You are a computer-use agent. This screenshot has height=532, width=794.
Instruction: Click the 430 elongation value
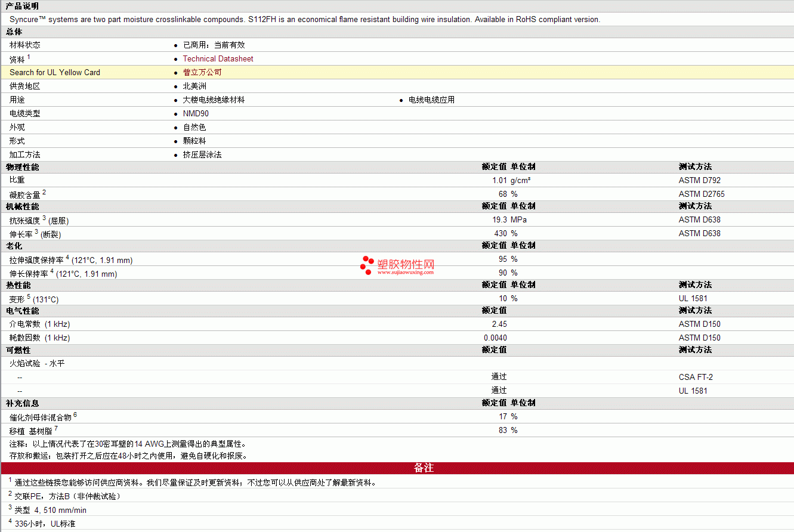[x=501, y=233]
